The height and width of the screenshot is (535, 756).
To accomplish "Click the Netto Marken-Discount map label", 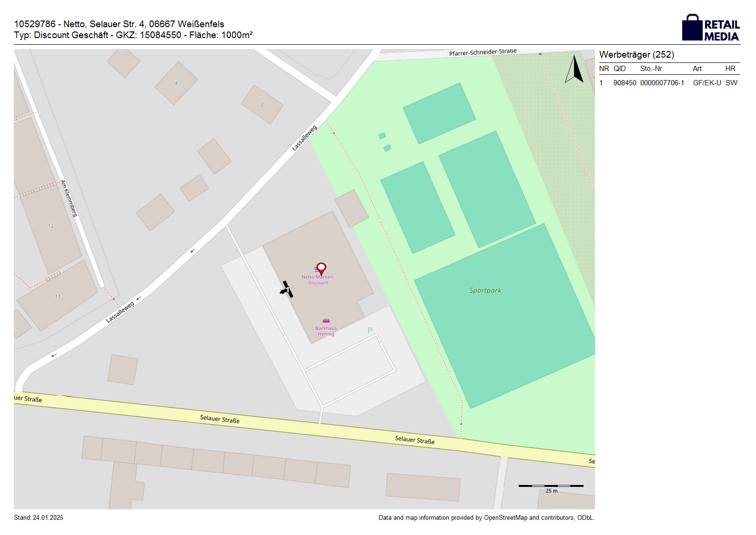I will 318,280.
